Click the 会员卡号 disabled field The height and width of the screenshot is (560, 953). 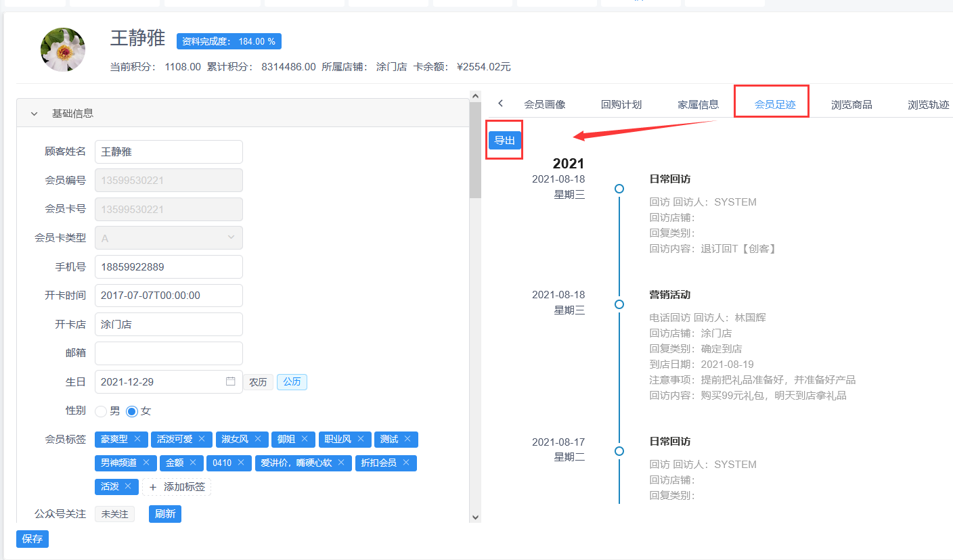169,209
